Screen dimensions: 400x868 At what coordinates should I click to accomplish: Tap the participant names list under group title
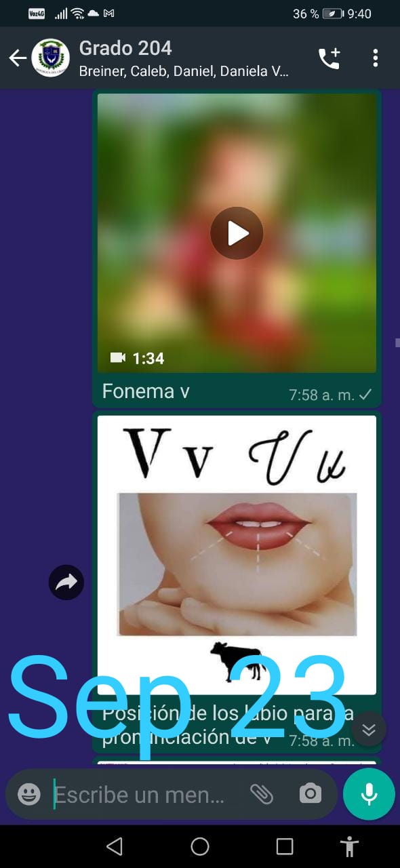(184, 71)
